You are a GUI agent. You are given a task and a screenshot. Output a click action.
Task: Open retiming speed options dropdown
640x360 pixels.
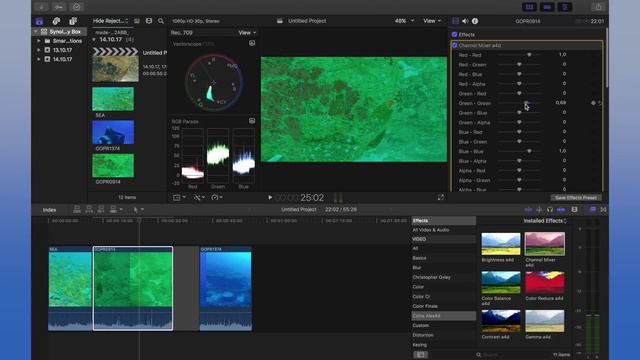coord(217,198)
